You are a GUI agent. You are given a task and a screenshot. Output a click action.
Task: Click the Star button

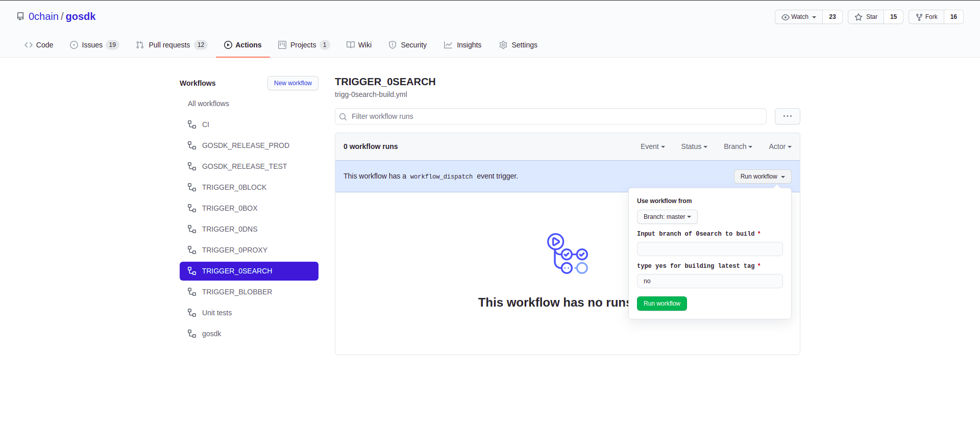(866, 17)
